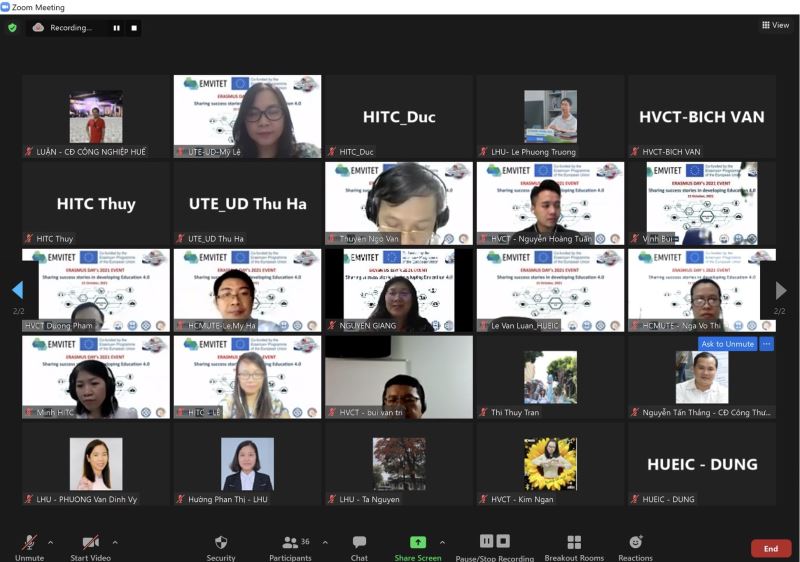800x562 pixels.
Task: Select the HITC Thuy participant tile
Action: [96, 203]
